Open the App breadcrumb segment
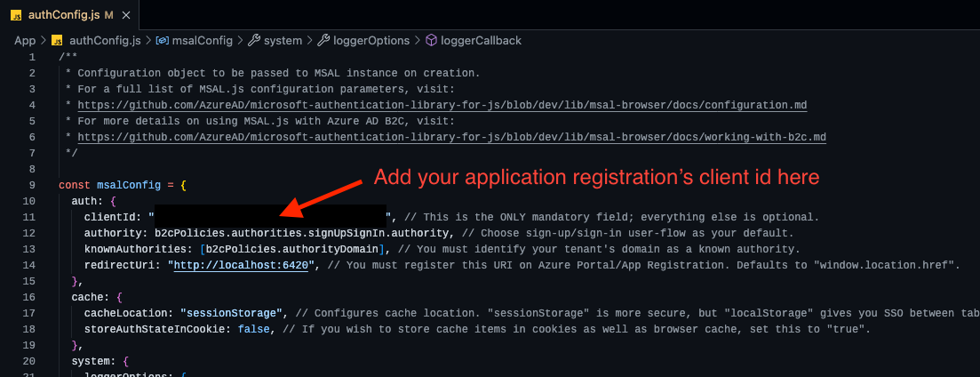Image resolution: width=980 pixels, height=377 pixels. [x=25, y=41]
